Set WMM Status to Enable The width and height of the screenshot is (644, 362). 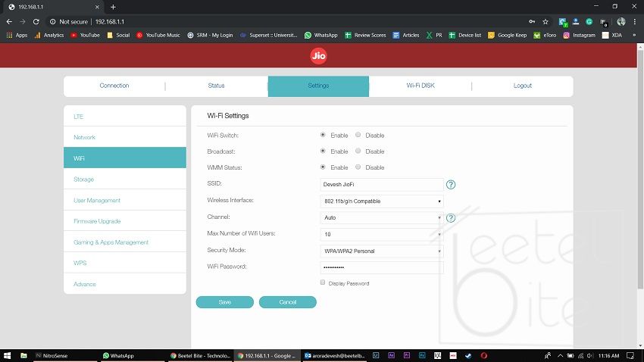tap(323, 167)
